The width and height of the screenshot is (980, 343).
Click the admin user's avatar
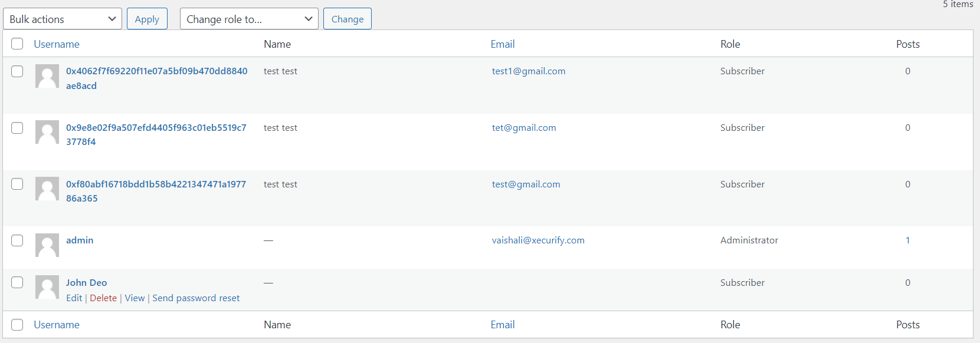[47, 245]
